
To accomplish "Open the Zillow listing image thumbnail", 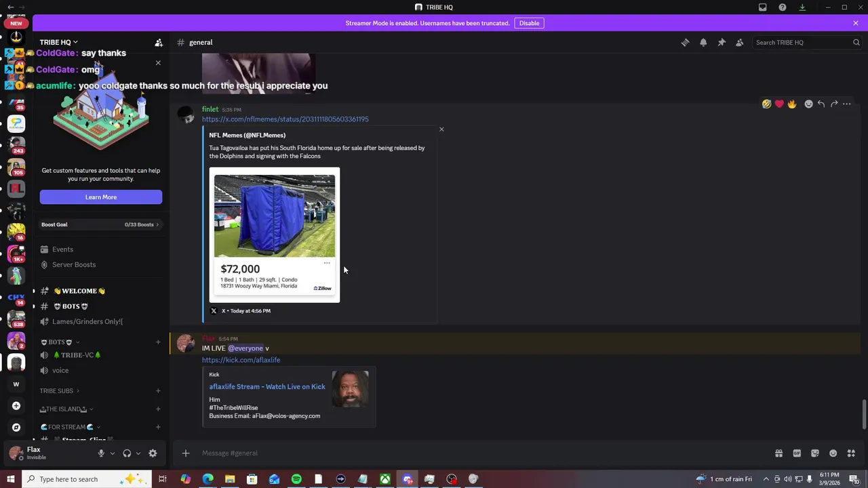I will click(275, 235).
